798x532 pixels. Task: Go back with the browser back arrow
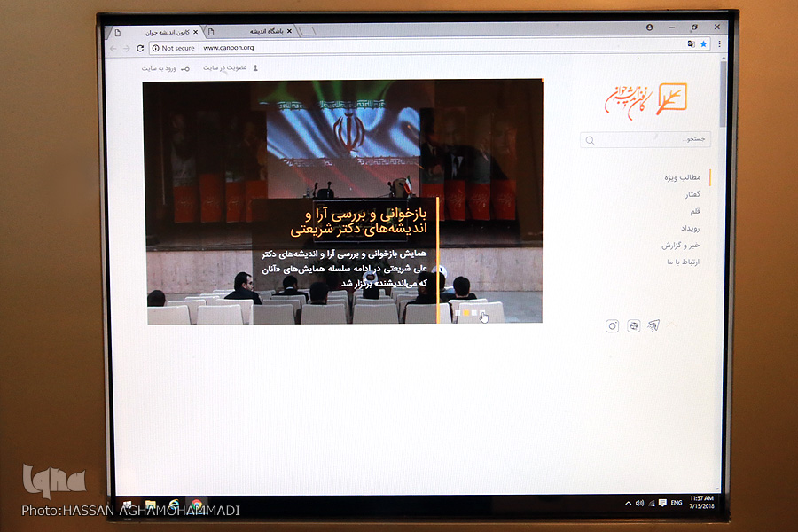coord(113,49)
